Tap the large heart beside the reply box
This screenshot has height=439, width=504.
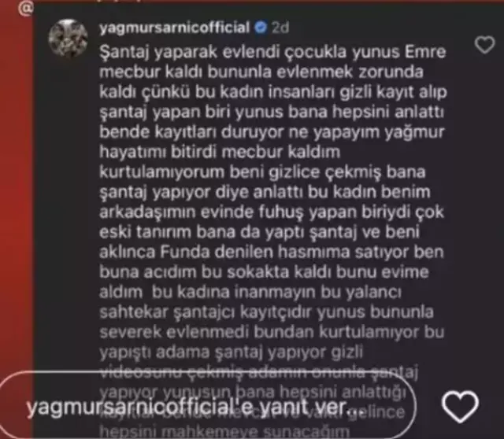tap(460, 407)
